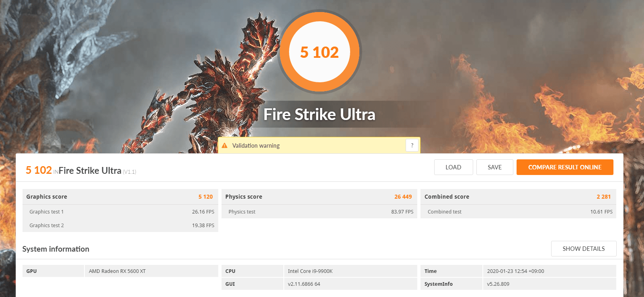Click the 10.61 FPS value
644x297 pixels.
601,212
